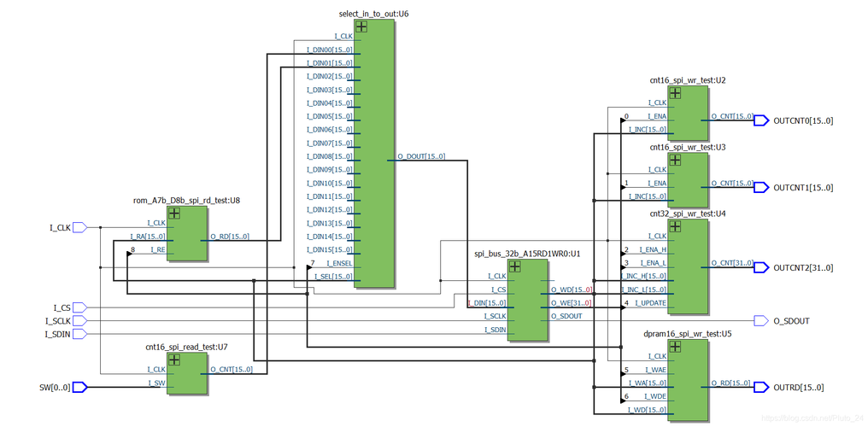The image size is (868, 427).
Task: Expand the cnt16_spi_read_test:U7 block plus icon
Action: [x=174, y=360]
